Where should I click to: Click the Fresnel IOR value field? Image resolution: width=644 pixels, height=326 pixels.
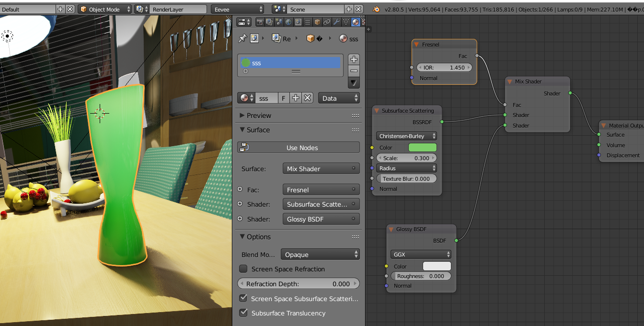tap(444, 68)
